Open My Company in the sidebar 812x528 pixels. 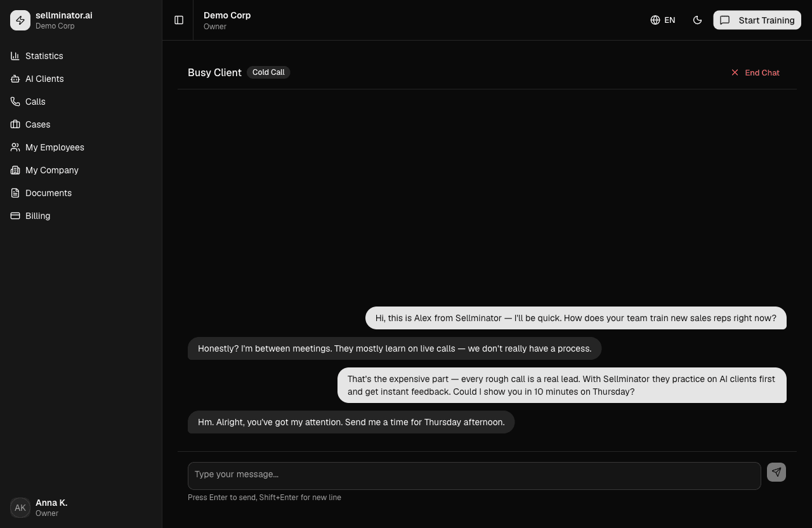point(81,170)
